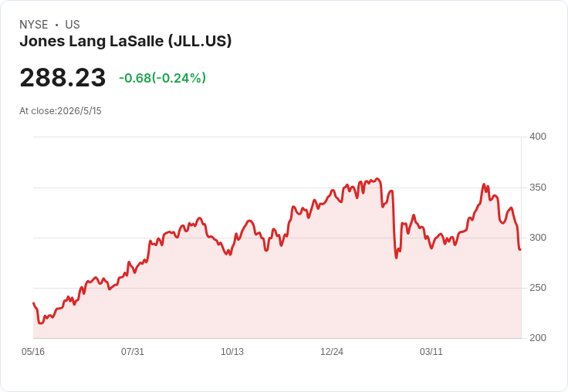The width and height of the screenshot is (568, 392).
Task: Click the 400 y-axis label
Action: click(538, 137)
